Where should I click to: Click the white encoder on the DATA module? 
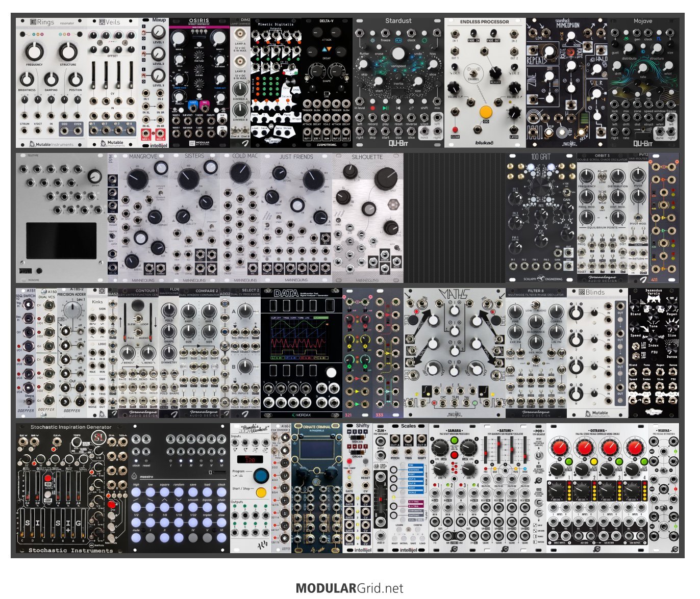[331, 373]
